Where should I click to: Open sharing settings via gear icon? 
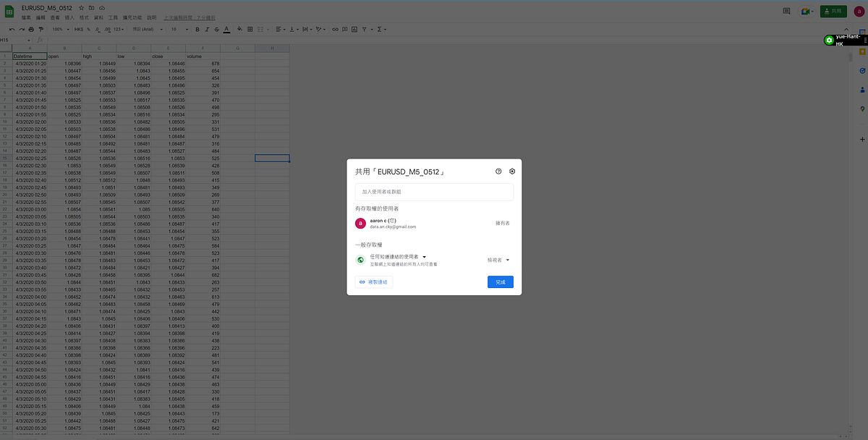click(x=512, y=171)
